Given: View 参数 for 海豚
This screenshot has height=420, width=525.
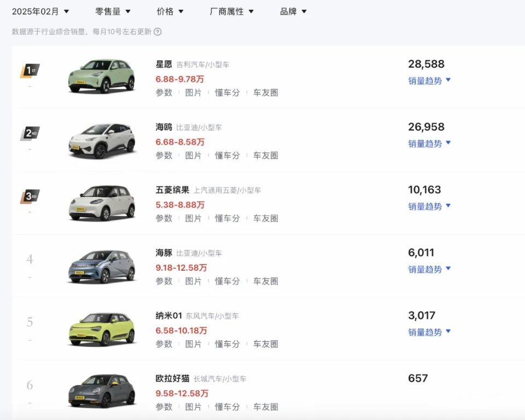Looking at the screenshot, I should click(x=164, y=281).
